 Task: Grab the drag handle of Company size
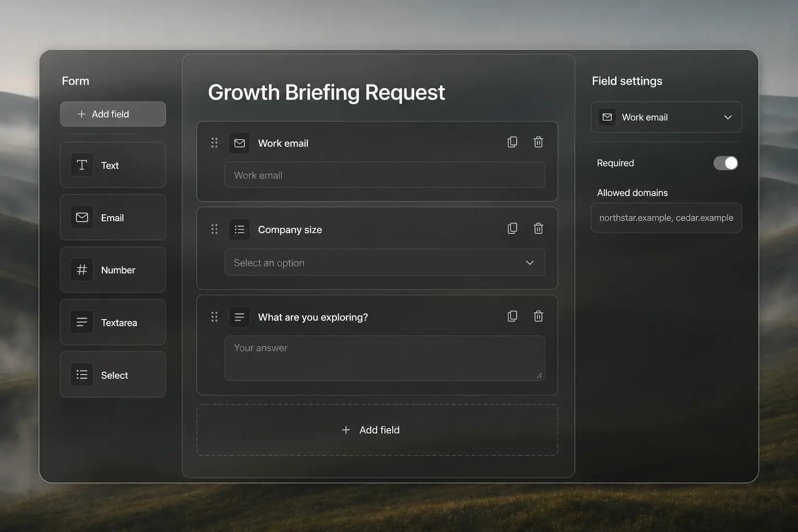coord(214,229)
